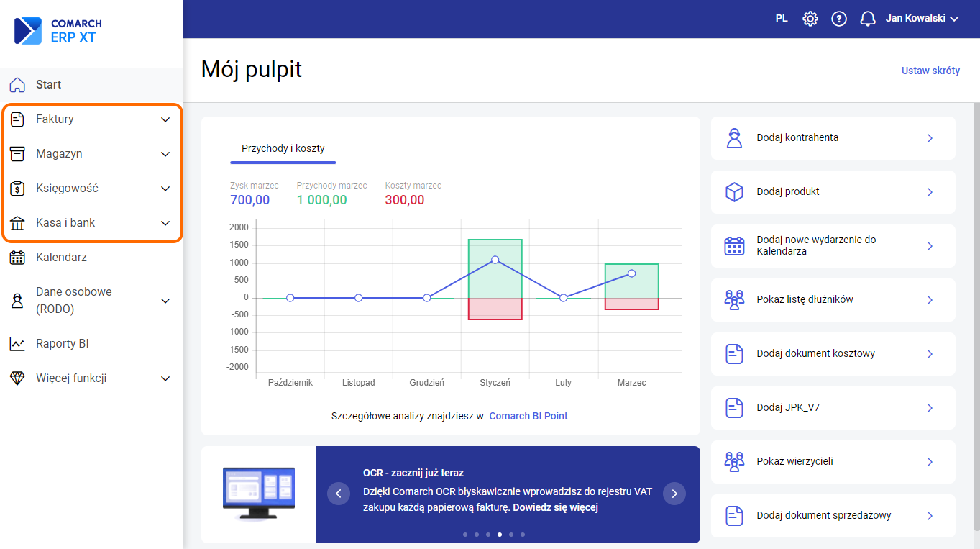Click the help question mark icon
The height and width of the screenshot is (549, 980).
pos(839,19)
